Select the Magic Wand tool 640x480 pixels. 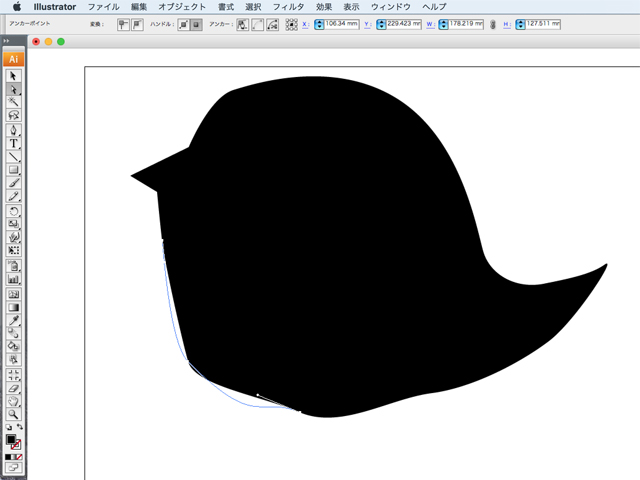[13, 102]
